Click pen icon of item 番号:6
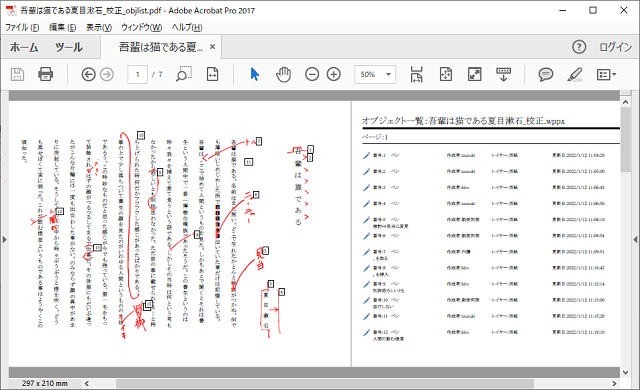 (x=366, y=236)
